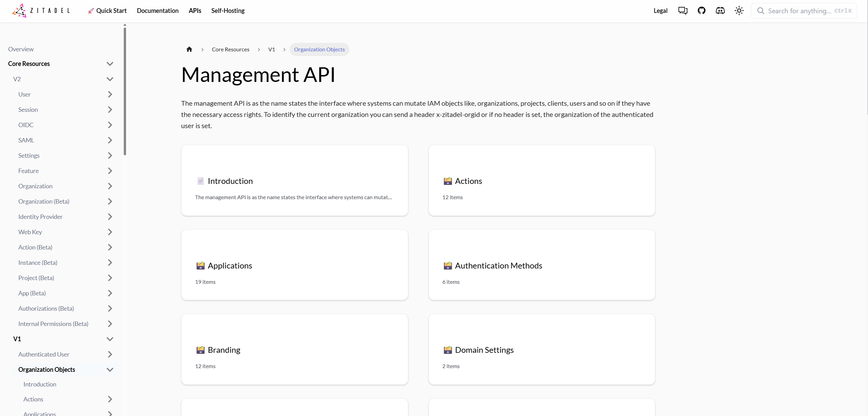
Task: Open the Legal nav item
Action: tap(660, 11)
